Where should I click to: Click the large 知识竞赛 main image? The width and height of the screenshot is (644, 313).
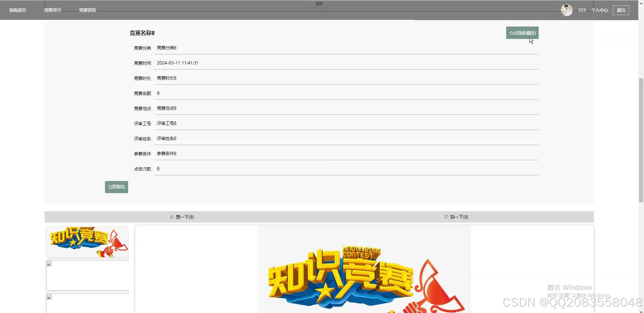[x=364, y=269]
